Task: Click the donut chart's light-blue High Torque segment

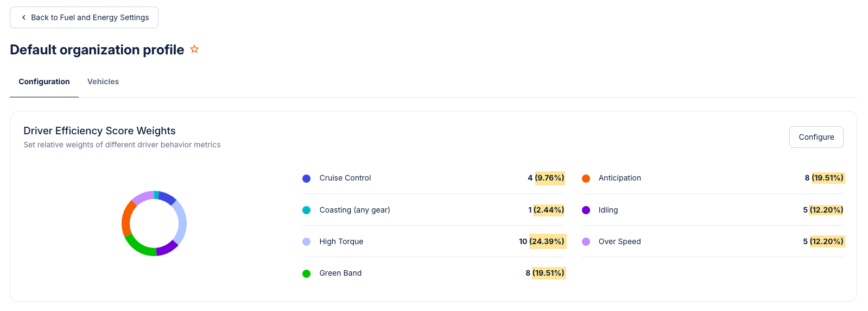Action: pyautogui.click(x=181, y=223)
